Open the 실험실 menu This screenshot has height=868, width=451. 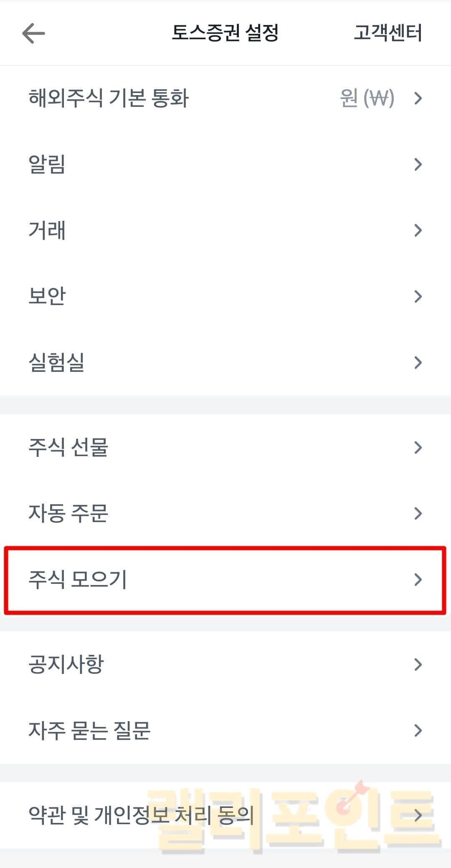point(56,362)
